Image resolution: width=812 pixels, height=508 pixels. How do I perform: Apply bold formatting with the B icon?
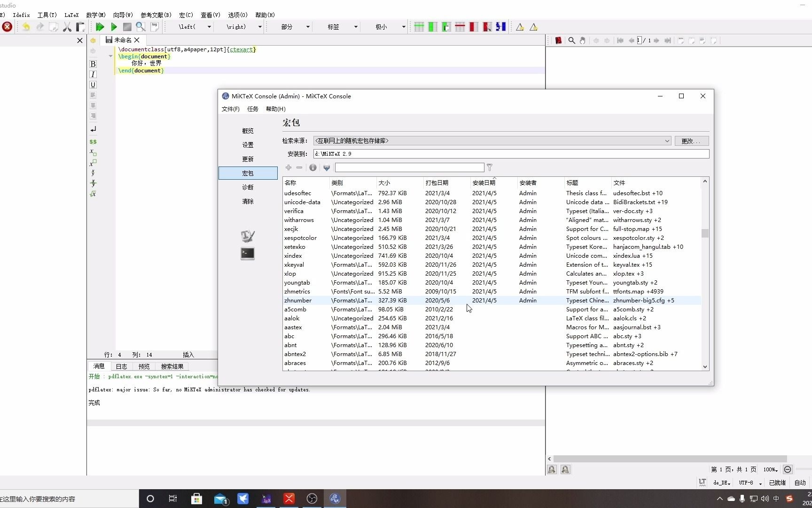point(93,64)
